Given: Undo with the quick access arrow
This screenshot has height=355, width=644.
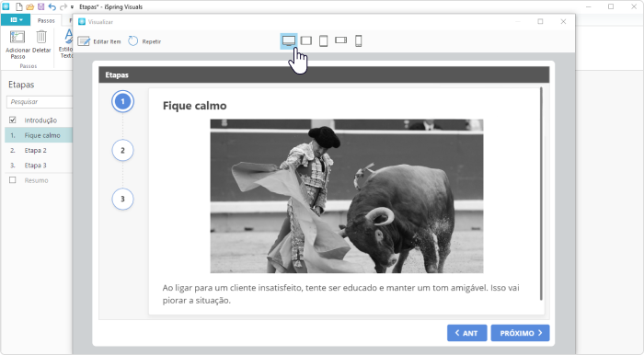Looking at the screenshot, I should click(52, 7).
